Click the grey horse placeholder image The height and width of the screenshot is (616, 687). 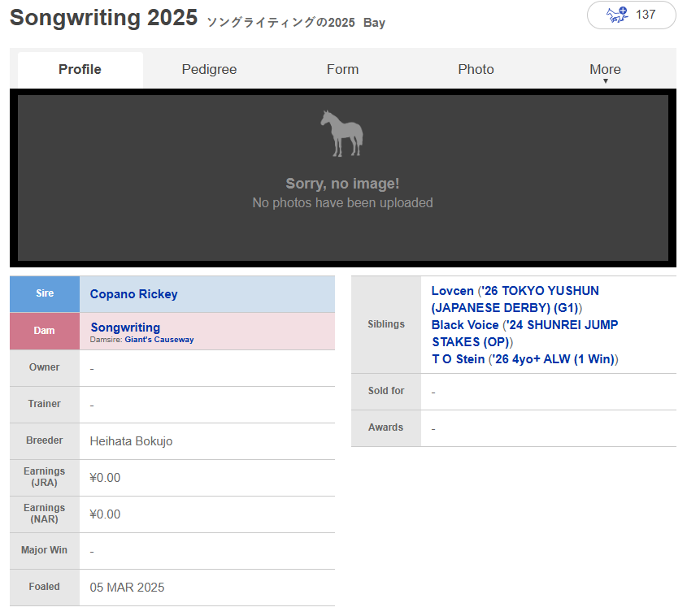coord(342,133)
